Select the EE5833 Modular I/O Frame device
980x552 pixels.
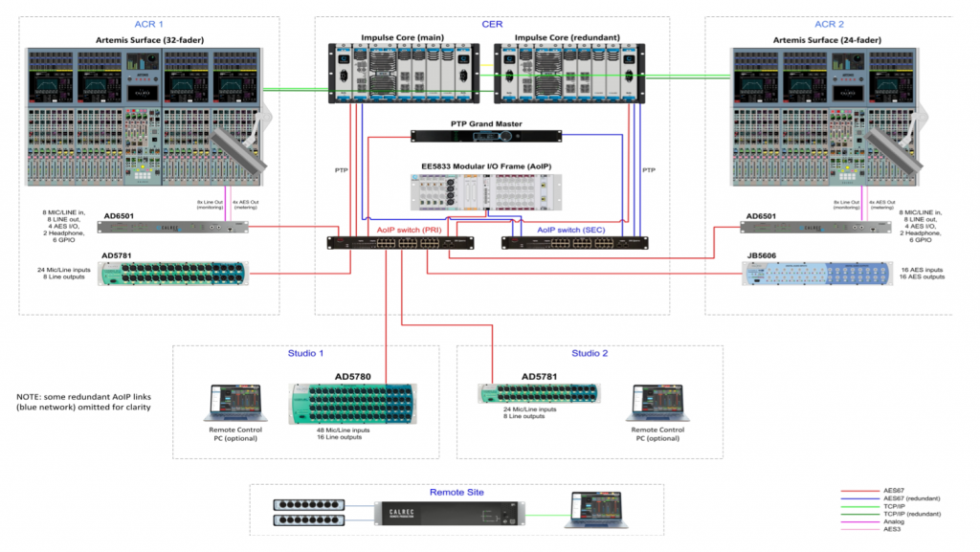(486, 191)
